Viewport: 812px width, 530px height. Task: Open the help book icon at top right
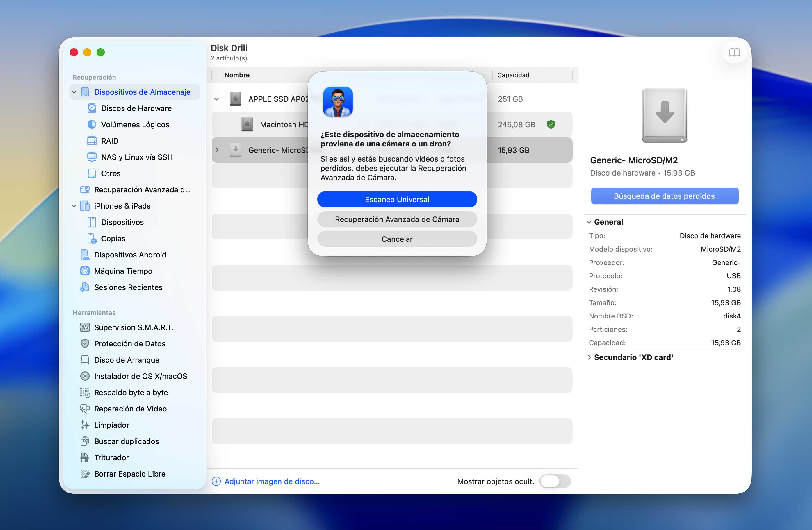pyautogui.click(x=734, y=53)
